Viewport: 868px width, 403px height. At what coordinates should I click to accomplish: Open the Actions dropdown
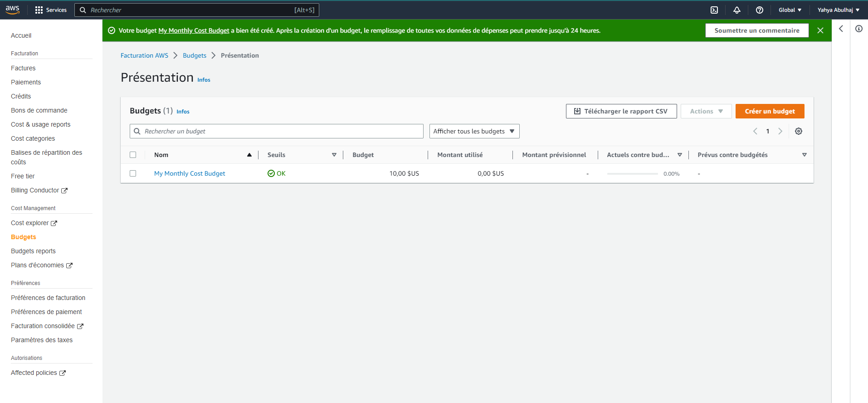click(706, 111)
